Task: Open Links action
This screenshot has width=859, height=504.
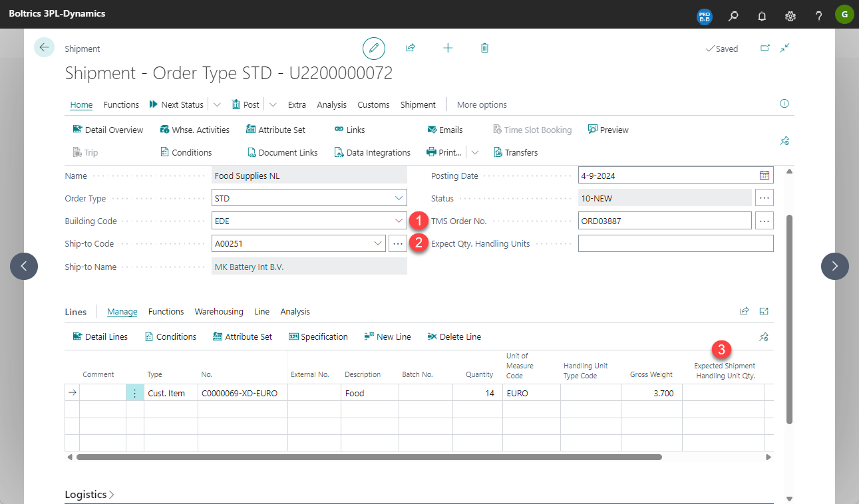Action: coord(349,130)
